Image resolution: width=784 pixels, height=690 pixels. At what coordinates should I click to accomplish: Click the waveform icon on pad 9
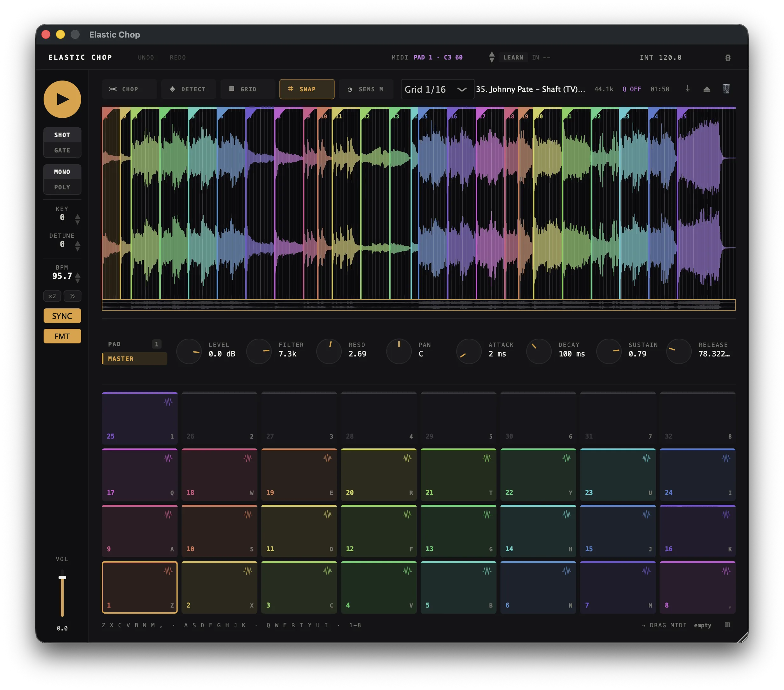(x=168, y=514)
